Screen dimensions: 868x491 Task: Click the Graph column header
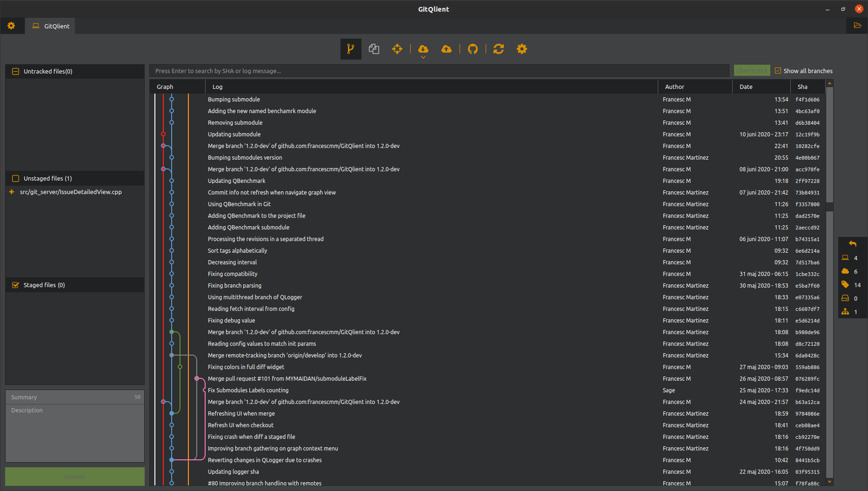(177, 87)
